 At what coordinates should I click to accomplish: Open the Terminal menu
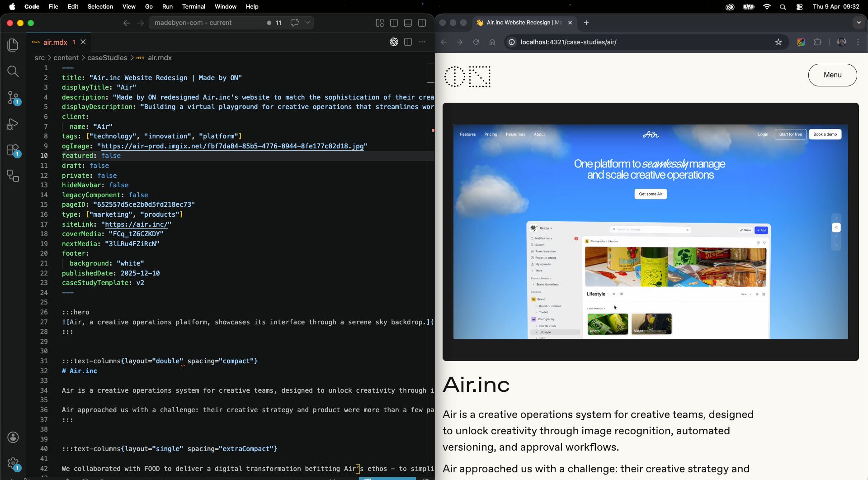pos(193,6)
